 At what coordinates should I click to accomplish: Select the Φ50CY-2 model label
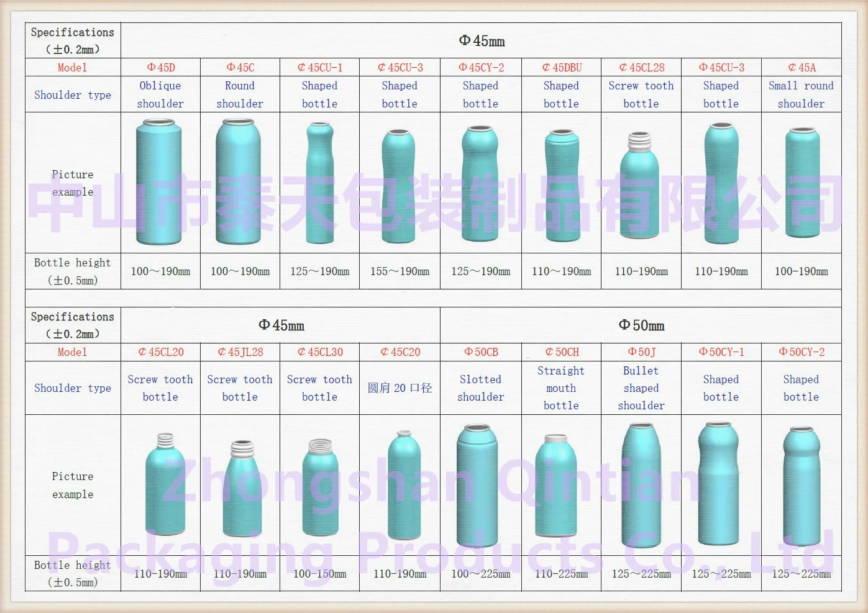pos(801,352)
